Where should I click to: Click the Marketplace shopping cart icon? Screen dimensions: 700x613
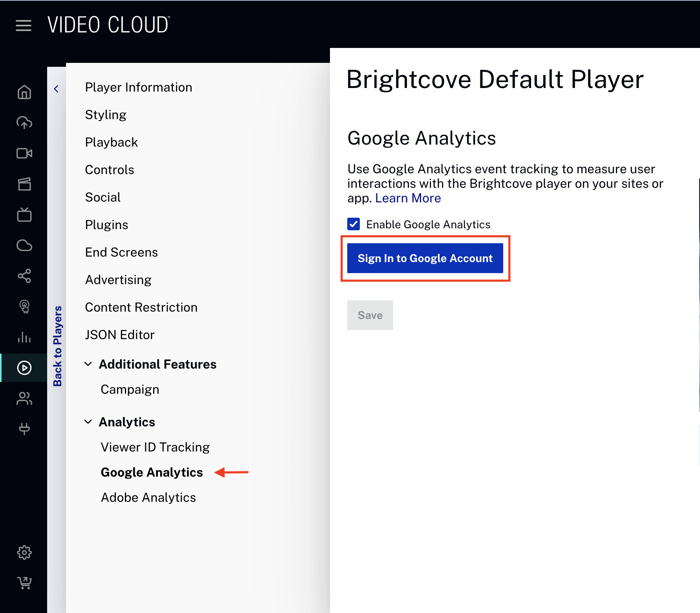24,582
